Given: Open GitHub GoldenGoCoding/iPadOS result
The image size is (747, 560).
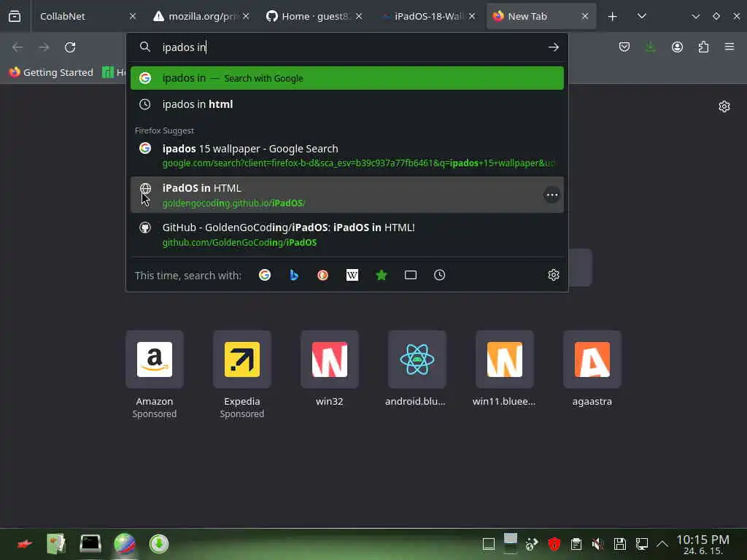Looking at the screenshot, I should click(347, 234).
